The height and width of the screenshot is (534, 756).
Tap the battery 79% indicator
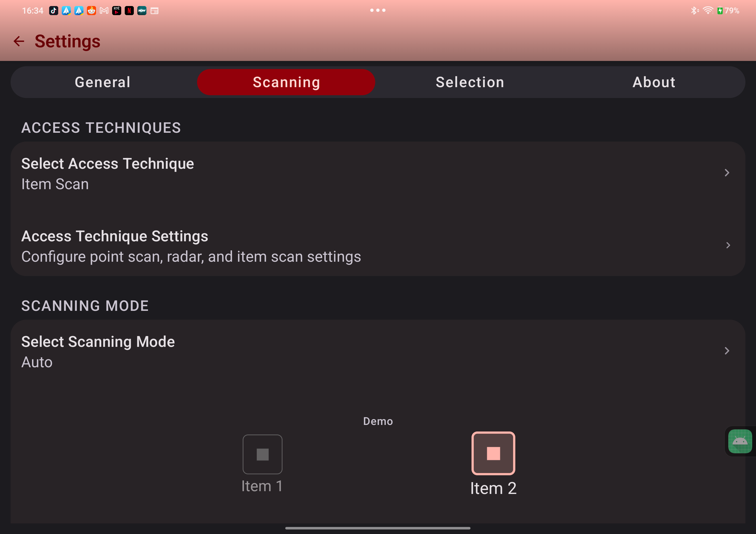pos(728,11)
